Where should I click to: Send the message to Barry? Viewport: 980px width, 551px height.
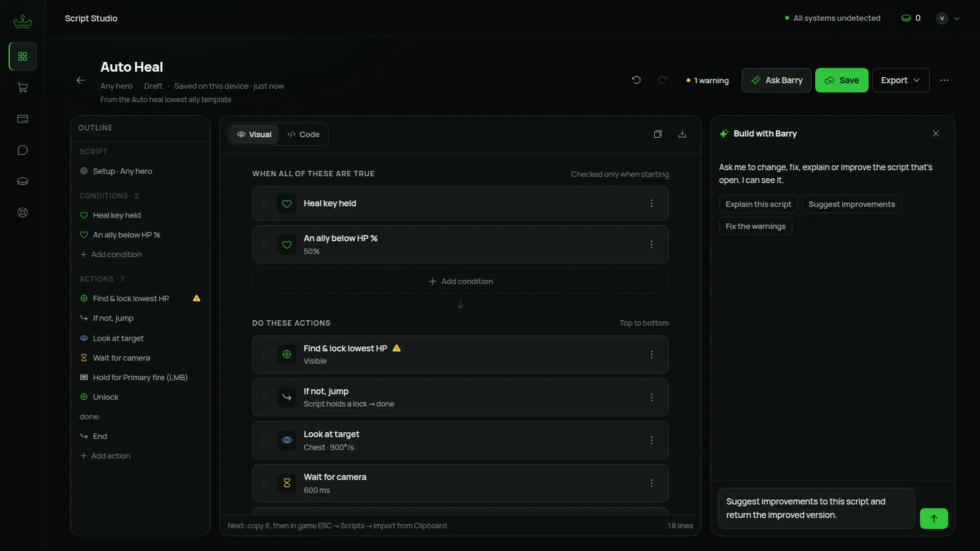point(934,519)
